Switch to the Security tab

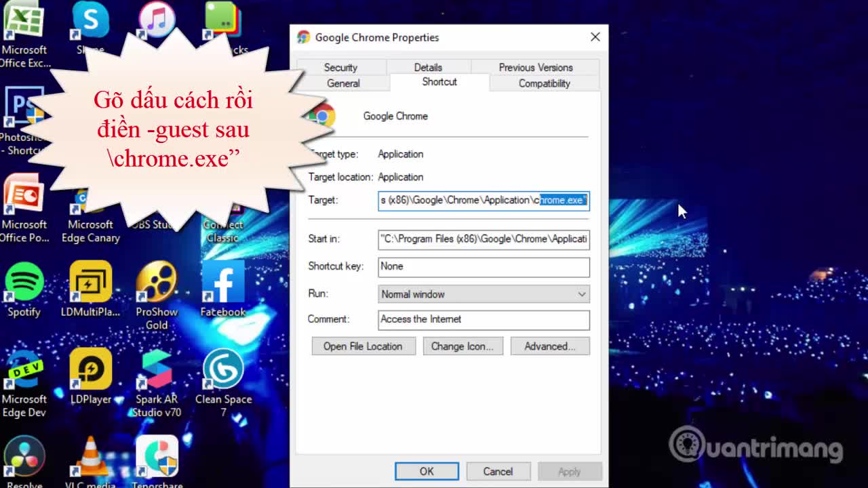(x=340, y=67)
